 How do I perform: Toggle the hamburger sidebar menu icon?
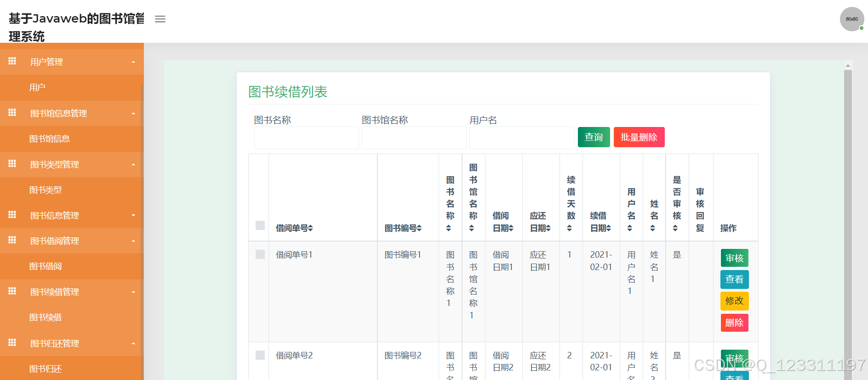click(160, 19)
